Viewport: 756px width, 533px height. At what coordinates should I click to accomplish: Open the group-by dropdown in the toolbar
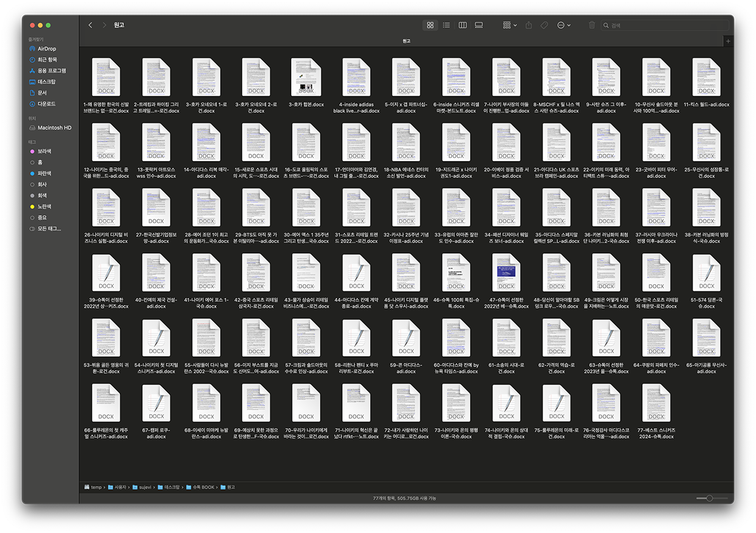510,25
